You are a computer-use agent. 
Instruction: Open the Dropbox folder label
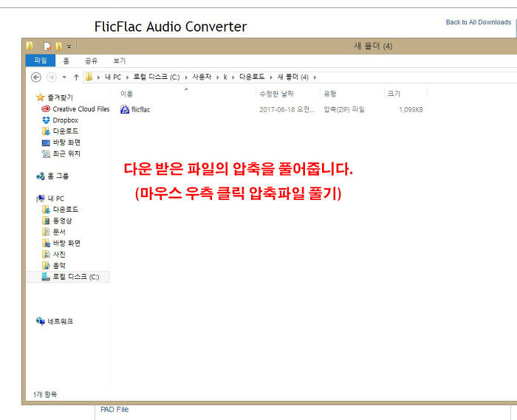pyautogui.click(x=65, y=120)
